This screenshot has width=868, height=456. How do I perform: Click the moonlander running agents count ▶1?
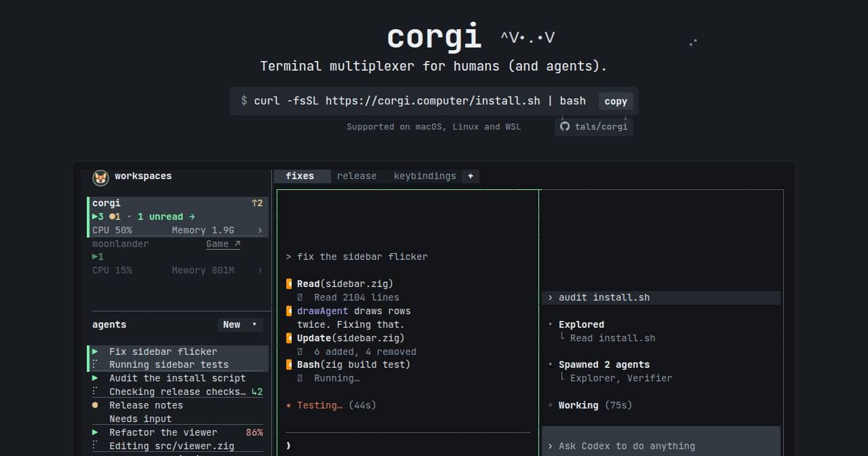pos(98,256)
